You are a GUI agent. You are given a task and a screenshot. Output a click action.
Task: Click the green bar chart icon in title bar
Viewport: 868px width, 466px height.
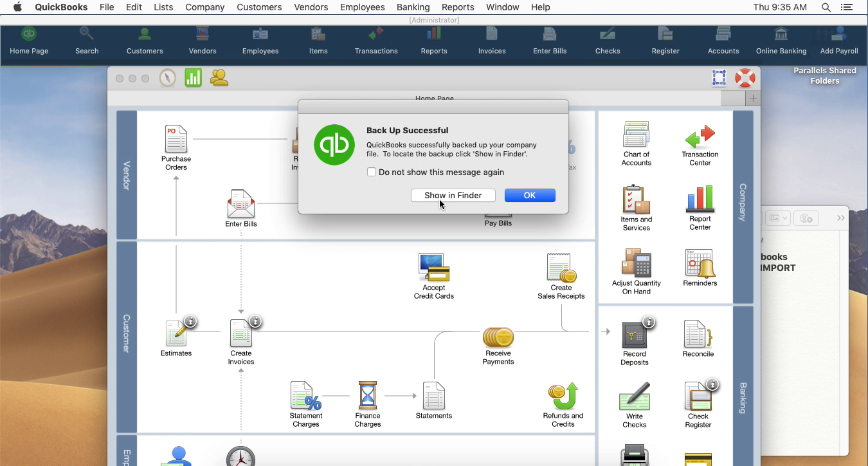coord(193,78)
